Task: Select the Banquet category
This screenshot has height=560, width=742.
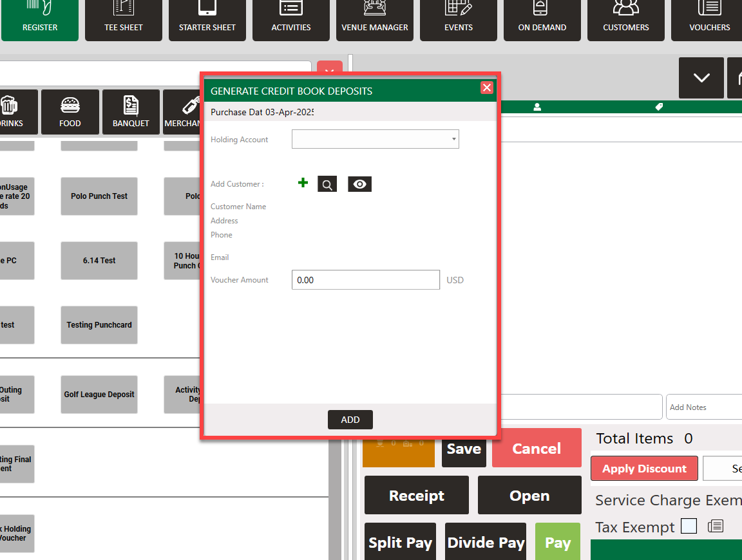Action: [131, 112]
